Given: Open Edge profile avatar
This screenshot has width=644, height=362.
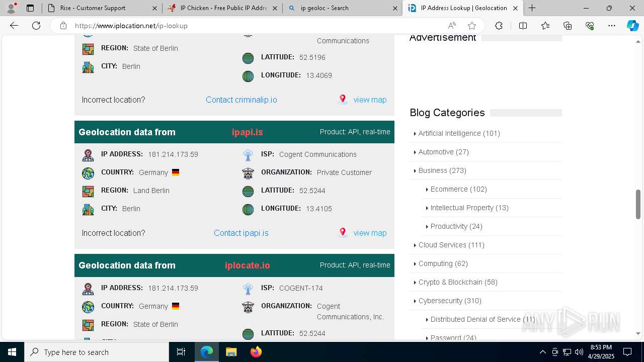Looking at the screenshot, I should (x=11, y=8).
